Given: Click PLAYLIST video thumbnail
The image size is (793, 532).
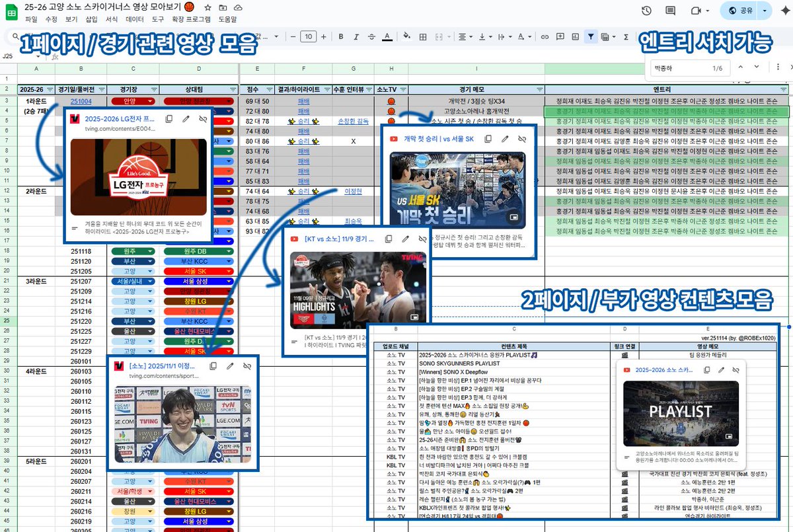Looking at the screenshot, I should point(681,413).
